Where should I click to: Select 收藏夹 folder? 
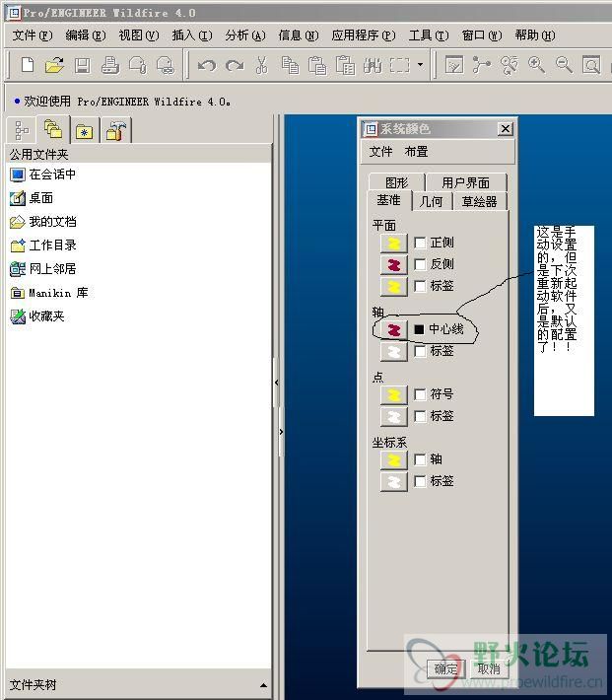click(37, 316)
